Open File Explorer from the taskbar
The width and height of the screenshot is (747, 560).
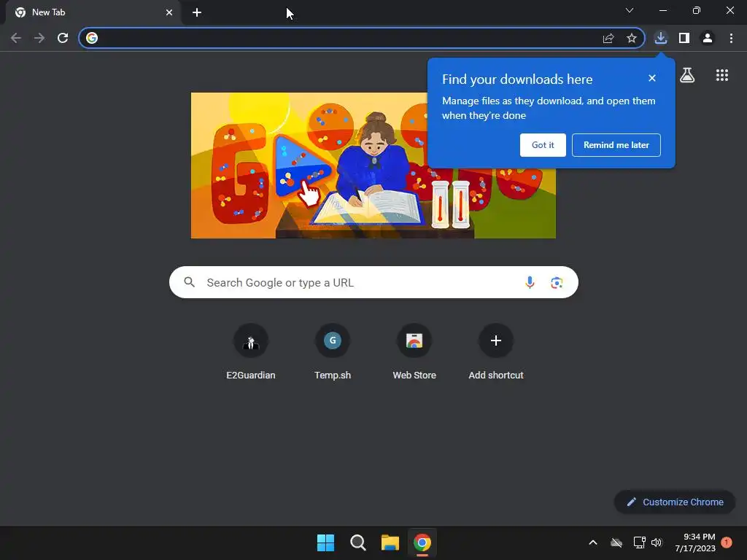(x=390, y=542)
